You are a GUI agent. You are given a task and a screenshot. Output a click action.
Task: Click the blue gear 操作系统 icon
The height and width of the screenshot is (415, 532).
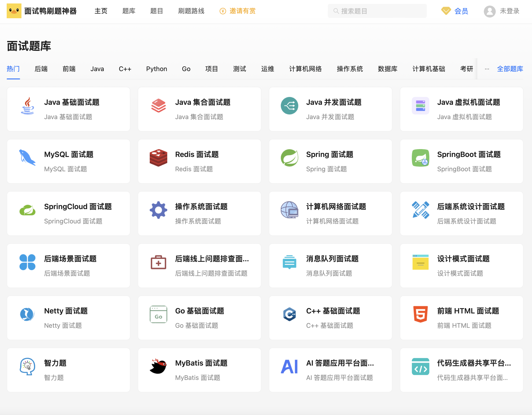[x=158, y=210]
